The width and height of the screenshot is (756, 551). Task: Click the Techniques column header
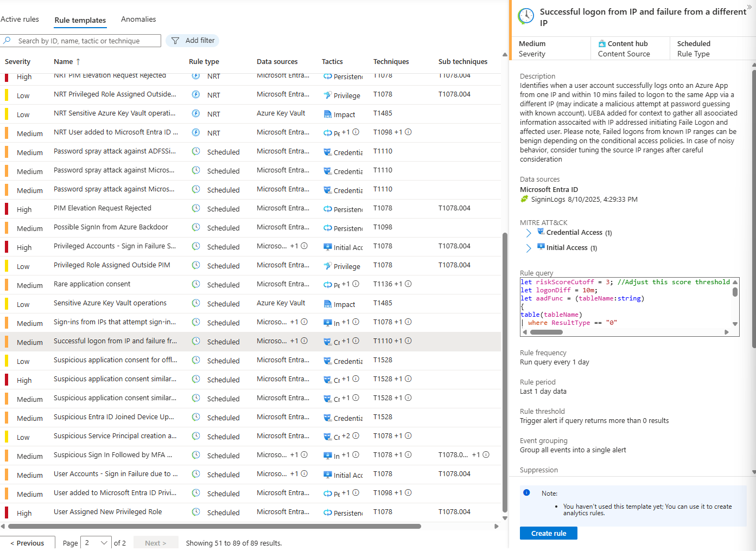coord(391,62)
